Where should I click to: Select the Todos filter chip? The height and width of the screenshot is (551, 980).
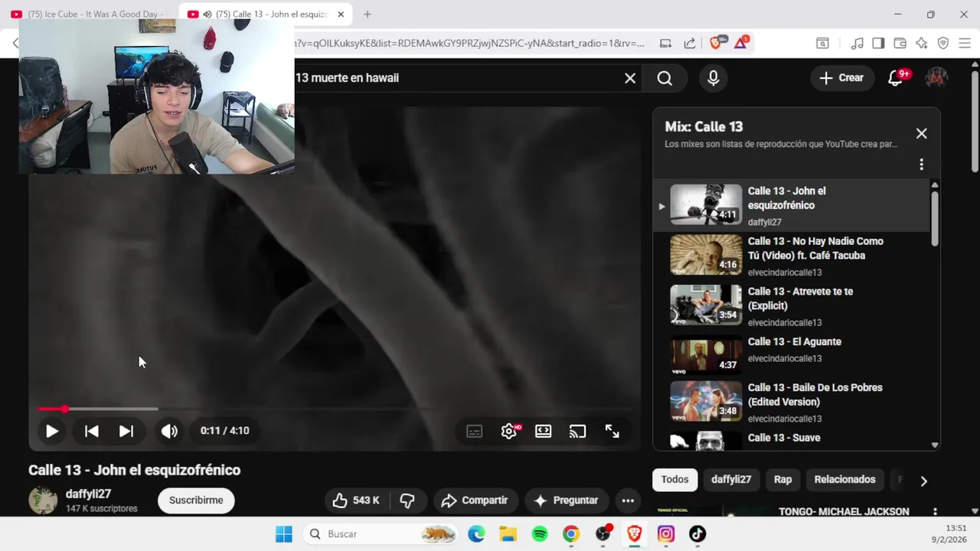(x=675, y=480)
